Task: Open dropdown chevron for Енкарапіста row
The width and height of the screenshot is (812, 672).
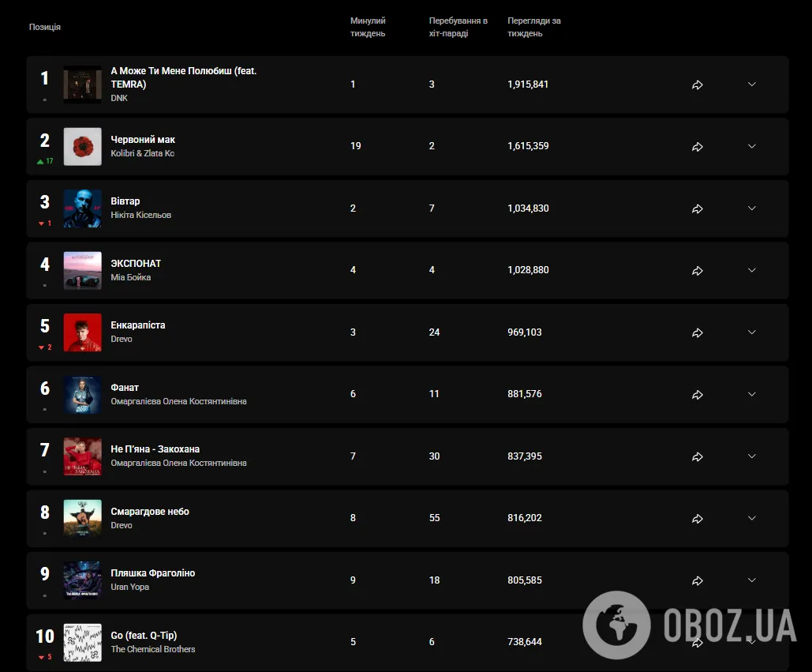Action: coord(752,332)
